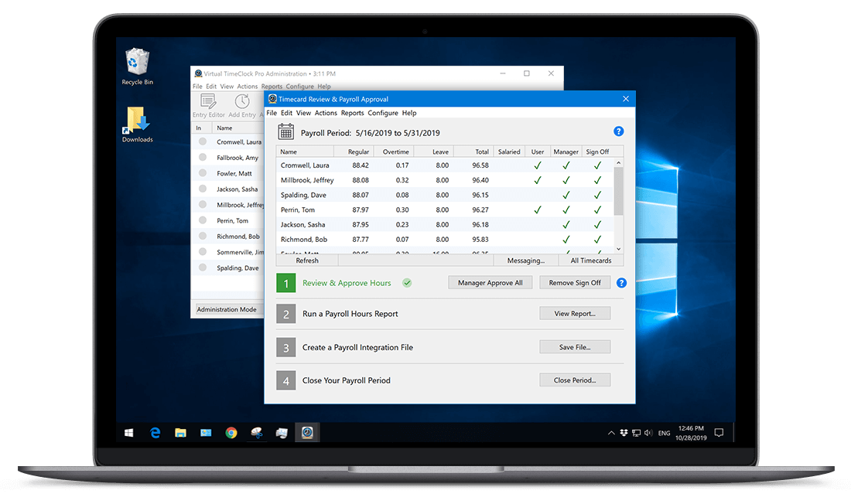Toggle the in/out status circle for Cromwell, Laura

tap(203, 141)
